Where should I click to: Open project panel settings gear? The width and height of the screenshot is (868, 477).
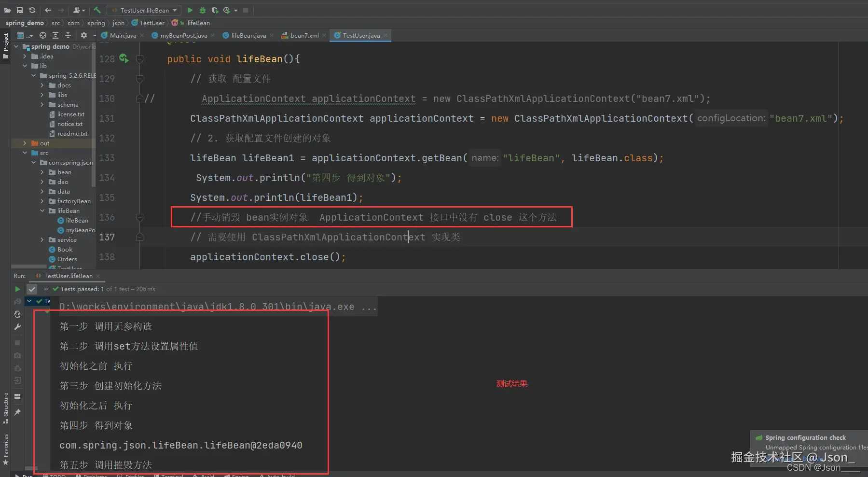84,35
